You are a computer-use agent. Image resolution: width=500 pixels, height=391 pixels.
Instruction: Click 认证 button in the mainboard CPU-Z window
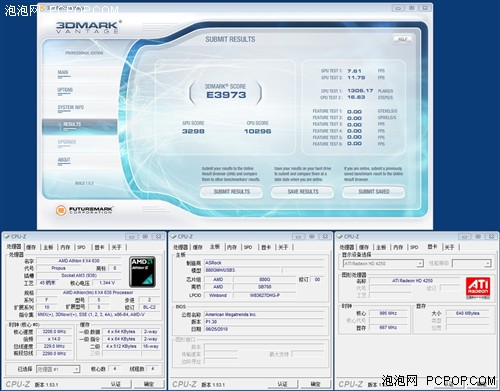tap(282, 384)
